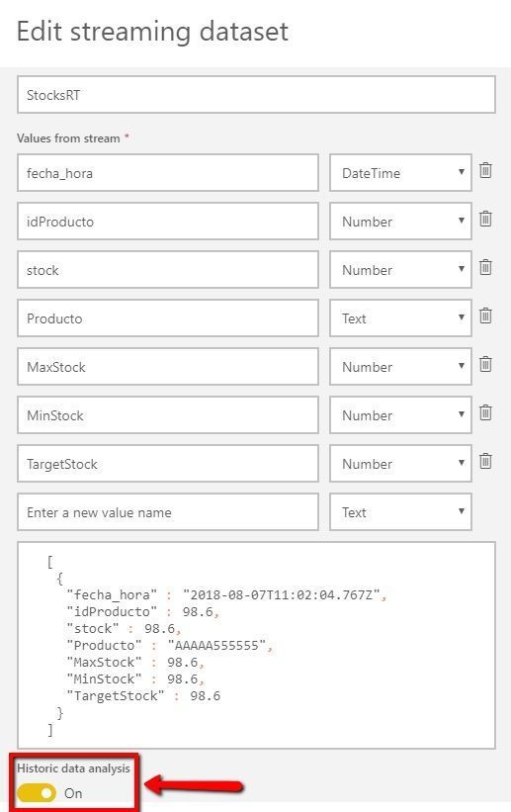Click into the MaxStock name field

tap(168, 367)
